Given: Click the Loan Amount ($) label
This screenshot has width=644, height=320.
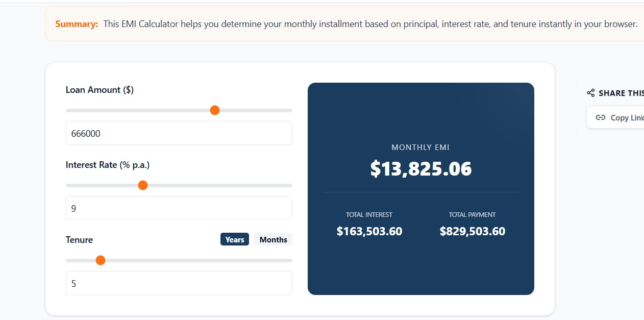Looking at the screenshot, I should [100, 90].
